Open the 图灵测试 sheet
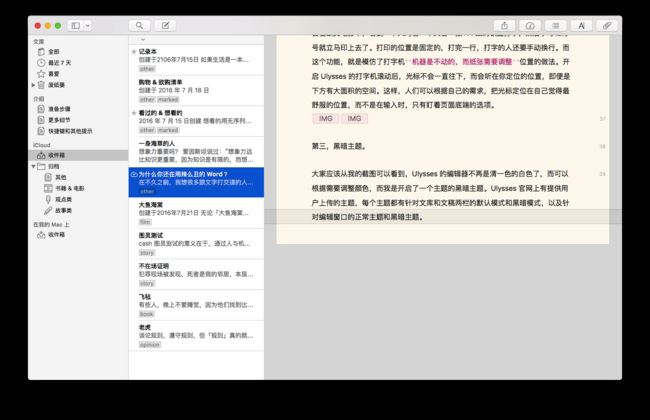 [x=196, y=244]
